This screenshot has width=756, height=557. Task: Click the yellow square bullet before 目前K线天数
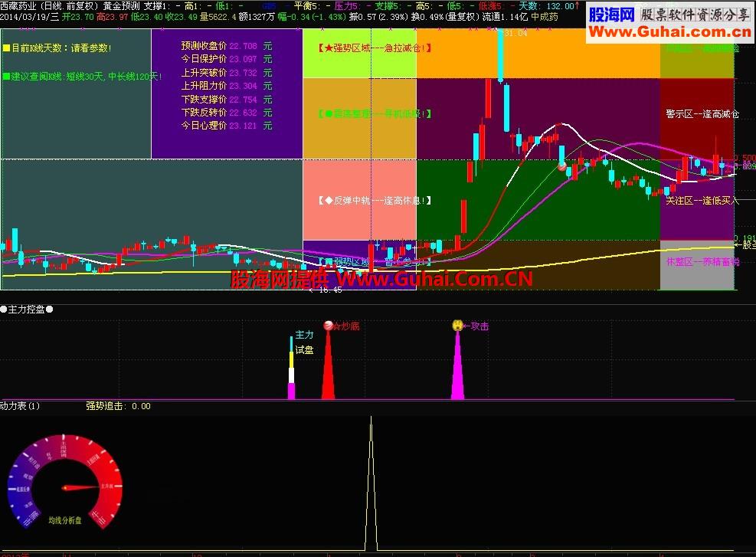[6, 48]
